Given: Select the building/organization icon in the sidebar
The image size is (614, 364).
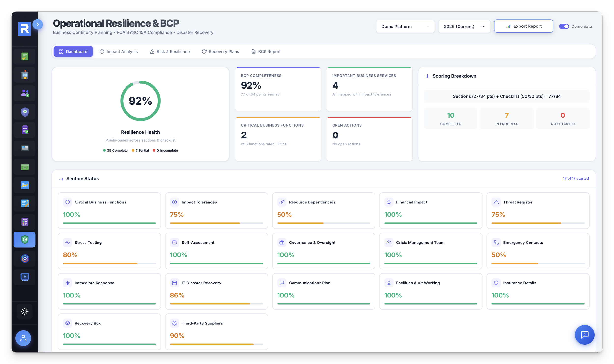Looking at the screenshot, I should [24, 75].
